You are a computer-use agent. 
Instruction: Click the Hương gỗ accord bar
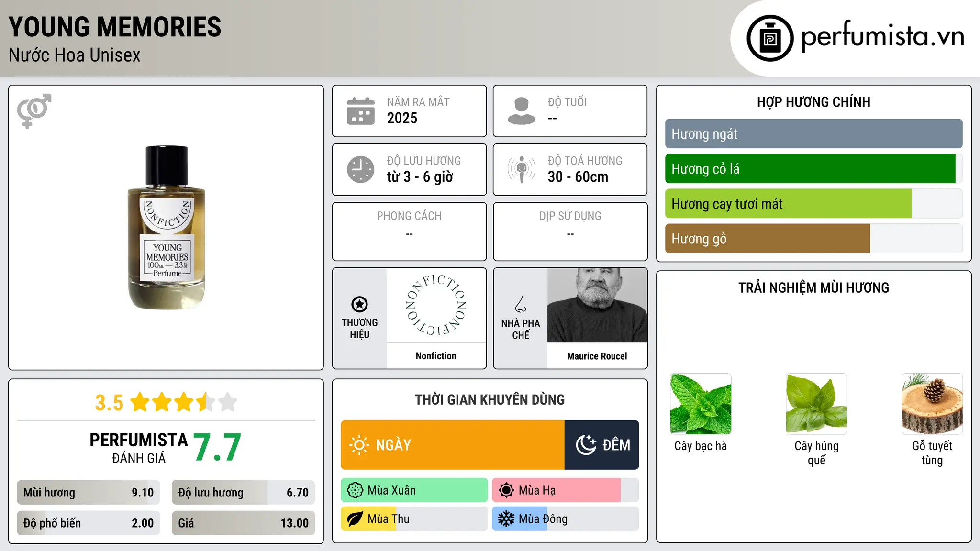tap(814, 239)
